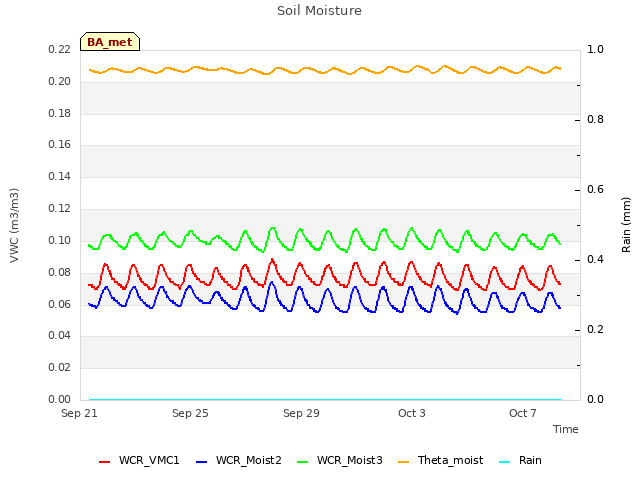640x480 pixels.
Task: Click the BA_met label badge
Action: [110, 42]
